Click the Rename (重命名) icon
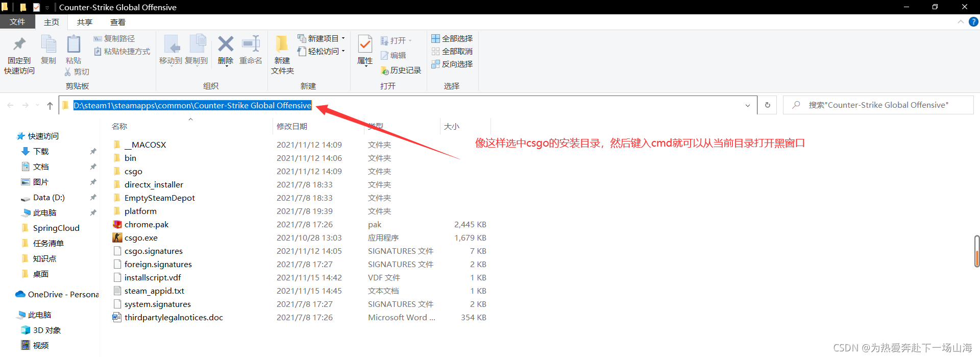Viewport: 980px width, 357px height. coord(251,44)
